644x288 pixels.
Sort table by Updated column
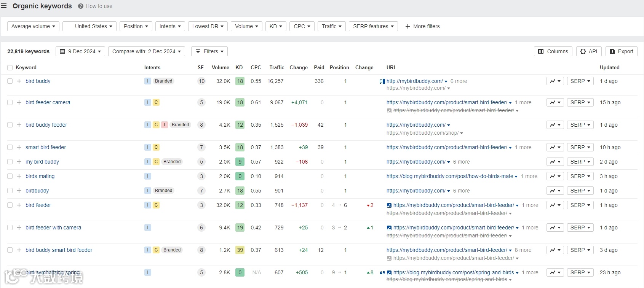[x=610, y=67]
